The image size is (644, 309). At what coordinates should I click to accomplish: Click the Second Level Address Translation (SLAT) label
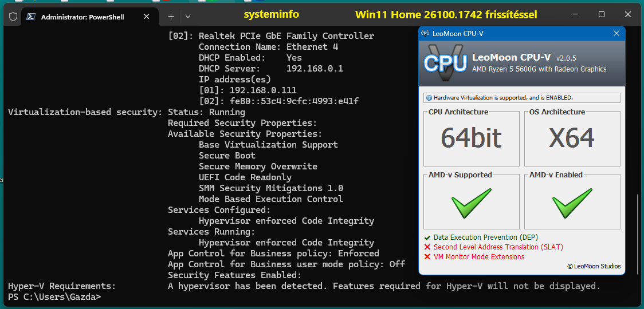pyautogui.click(x=498, y=247)
